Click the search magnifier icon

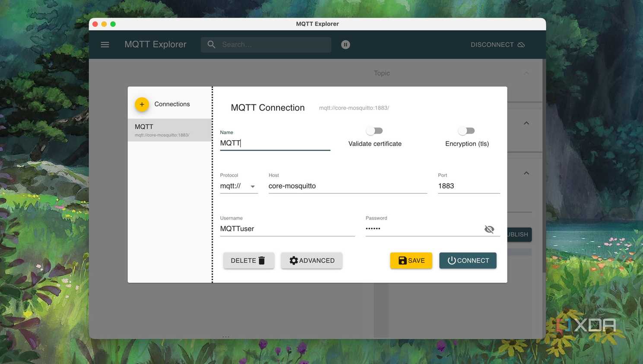[x=212, y=44]
